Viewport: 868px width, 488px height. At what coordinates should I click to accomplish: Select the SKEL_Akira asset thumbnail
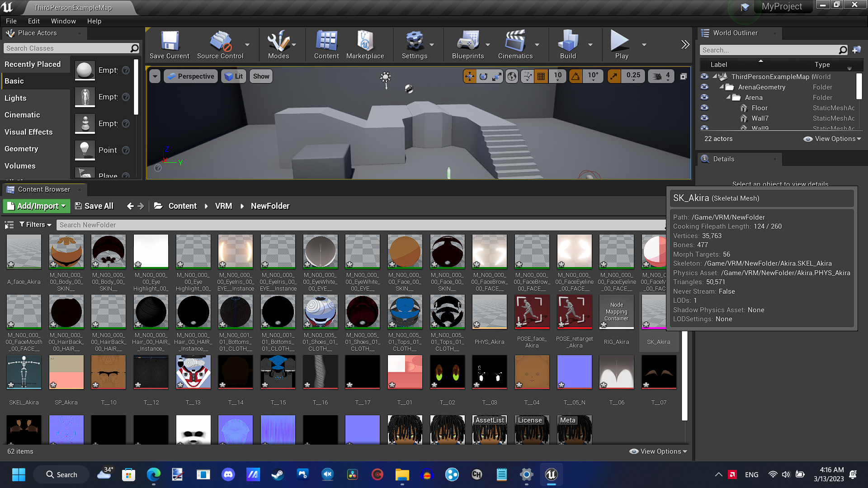[x=24, y=372]
